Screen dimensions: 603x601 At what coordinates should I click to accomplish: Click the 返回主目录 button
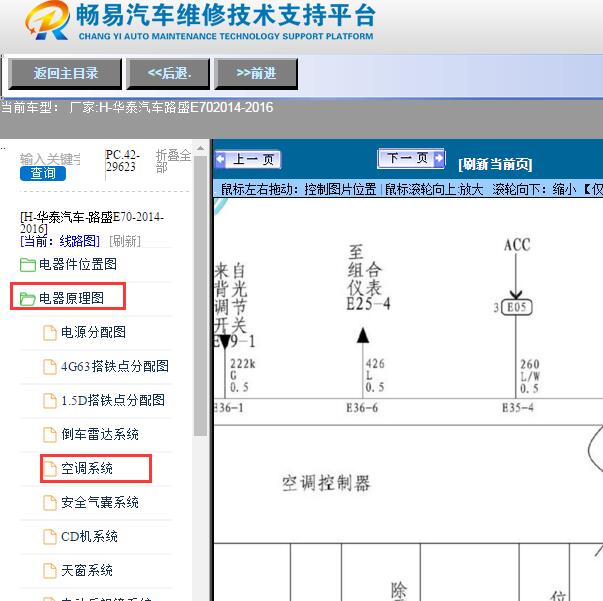[65, 74]
